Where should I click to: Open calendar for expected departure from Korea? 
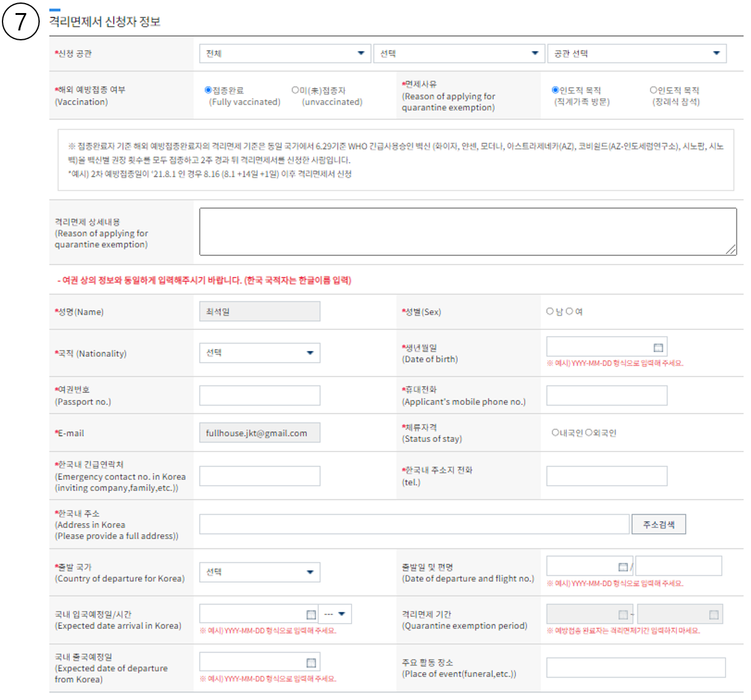tap(311, 663)
